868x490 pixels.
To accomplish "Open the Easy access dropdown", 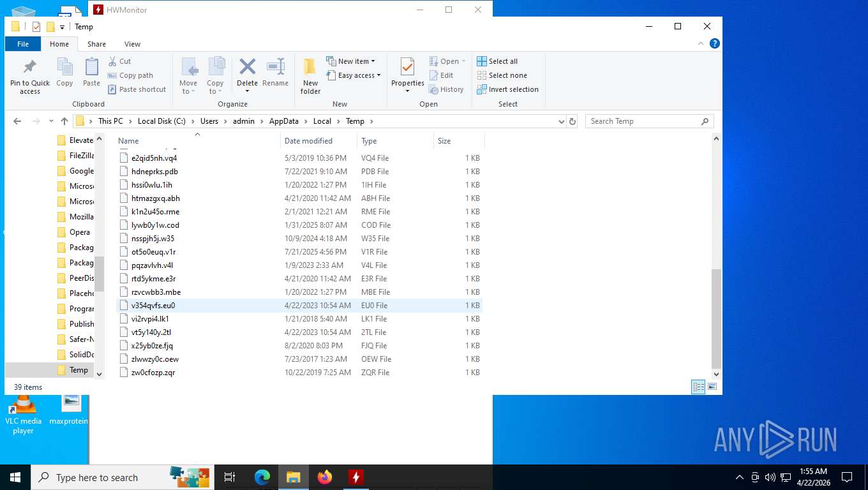I will point(353,75).
